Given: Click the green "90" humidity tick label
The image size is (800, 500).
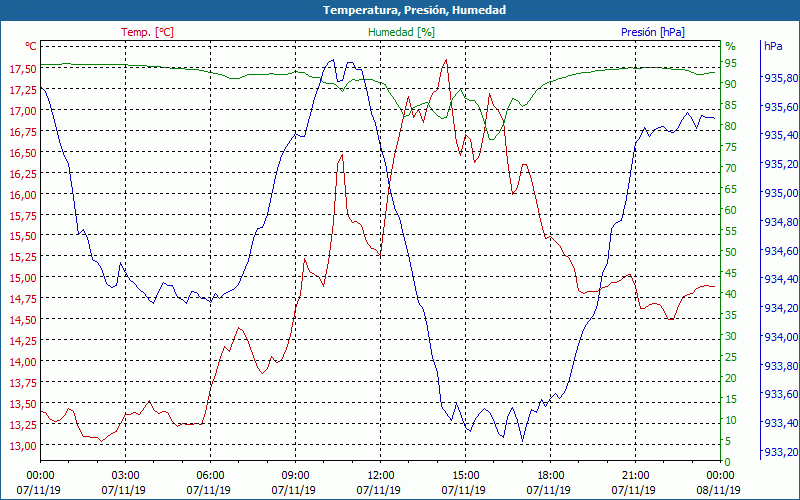Looking at the screenshot, I should (731, 84).
